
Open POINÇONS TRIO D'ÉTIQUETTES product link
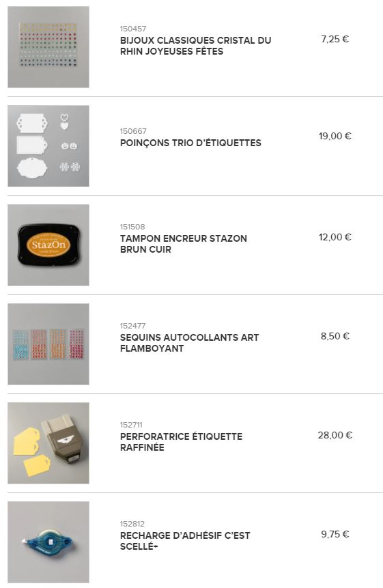[190, 143]
